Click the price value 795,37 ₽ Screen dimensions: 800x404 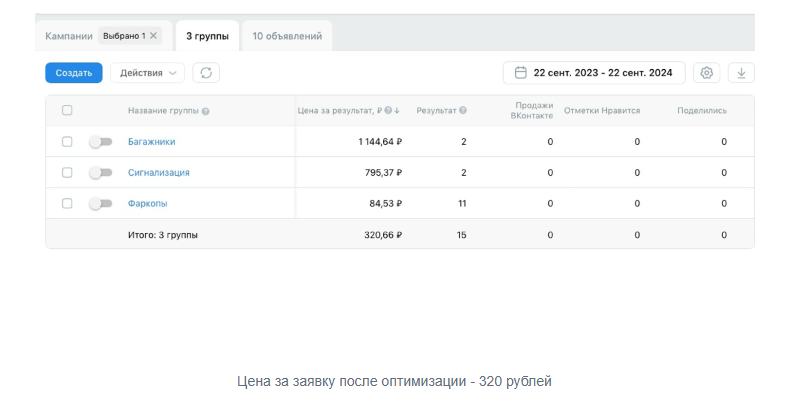(383, 173)
